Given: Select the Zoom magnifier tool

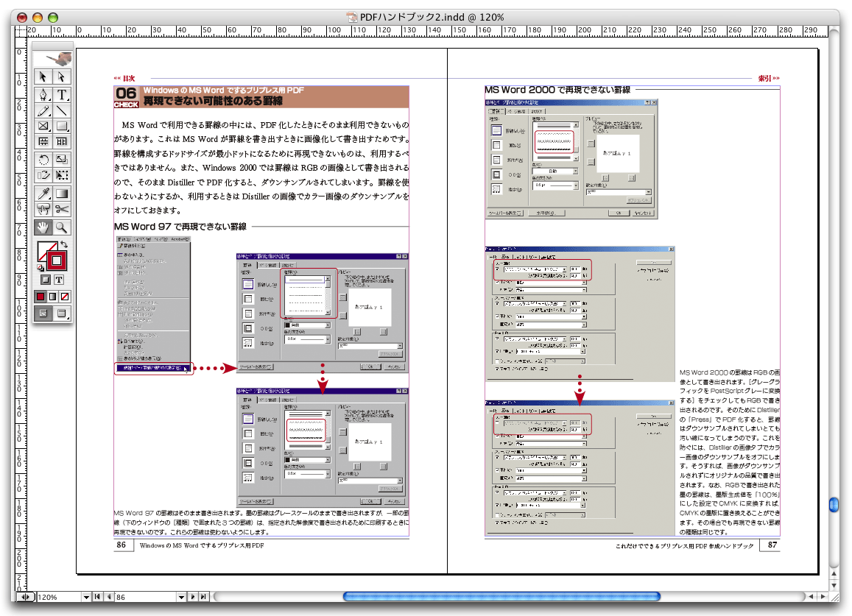Looking at the screenshot, I should click(61, 227).
